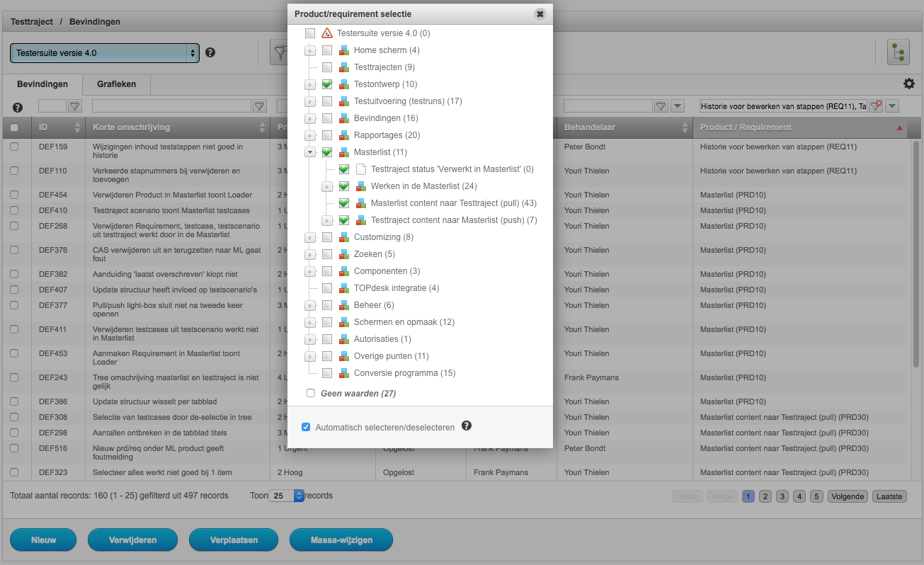Check the Geen waarden checkbox
The height and width of the screenshot is (565, 924).
pos(310,393)
